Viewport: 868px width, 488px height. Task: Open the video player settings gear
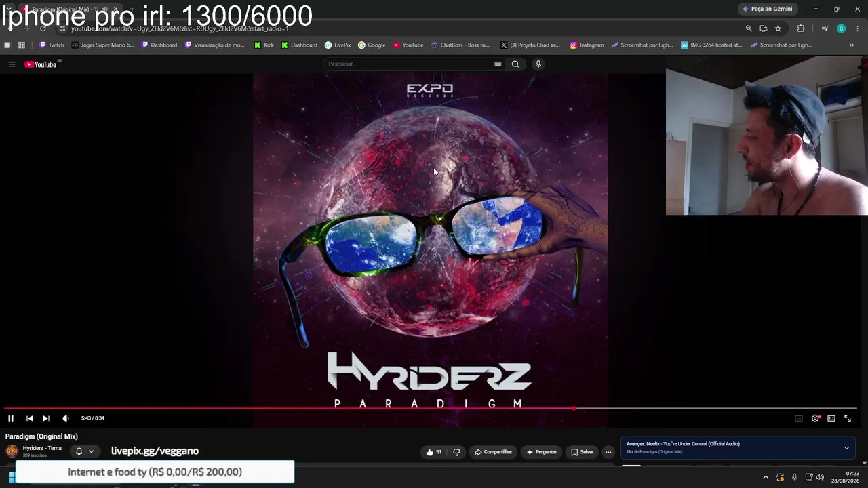815,418
